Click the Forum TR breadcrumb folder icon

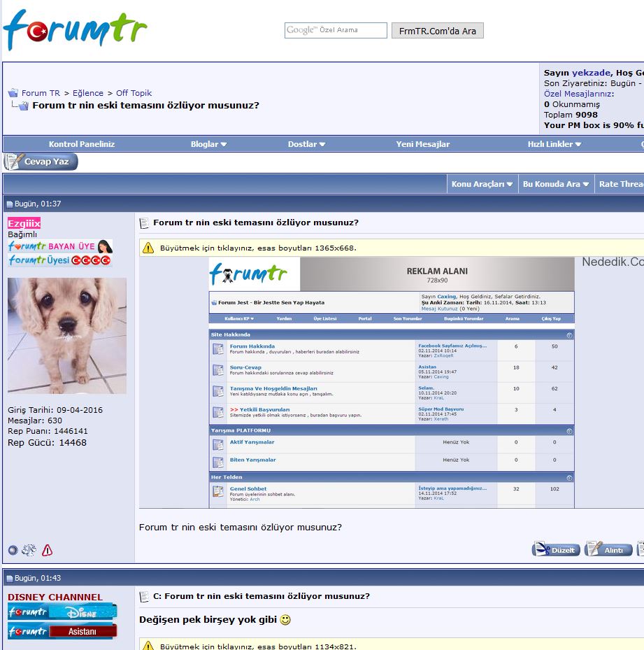[13, 93]
